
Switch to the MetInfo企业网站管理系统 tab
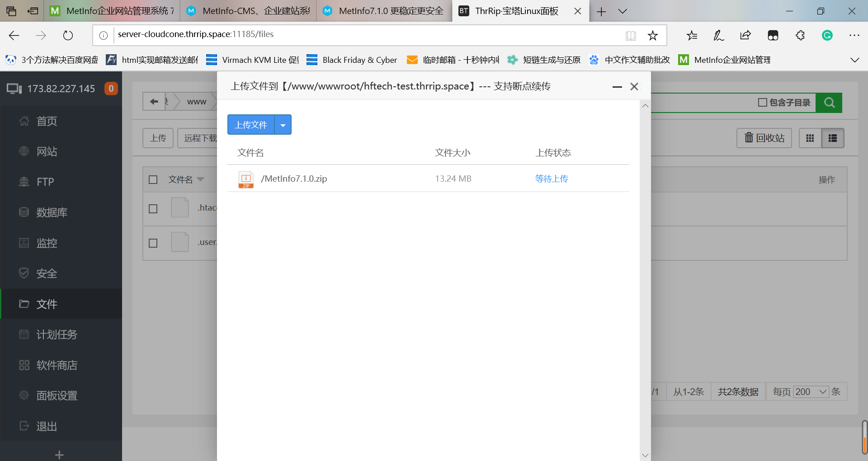pyautogui.click(x=112, y=11)
